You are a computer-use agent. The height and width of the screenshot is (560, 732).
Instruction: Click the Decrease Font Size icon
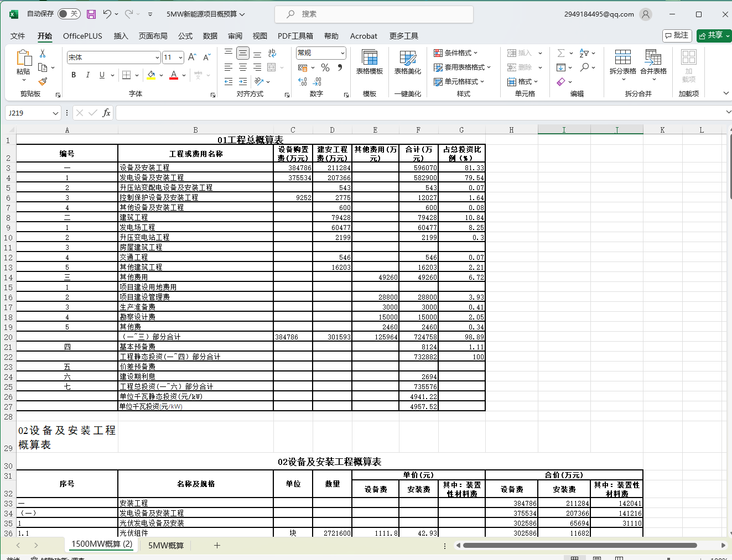point(206,57)
